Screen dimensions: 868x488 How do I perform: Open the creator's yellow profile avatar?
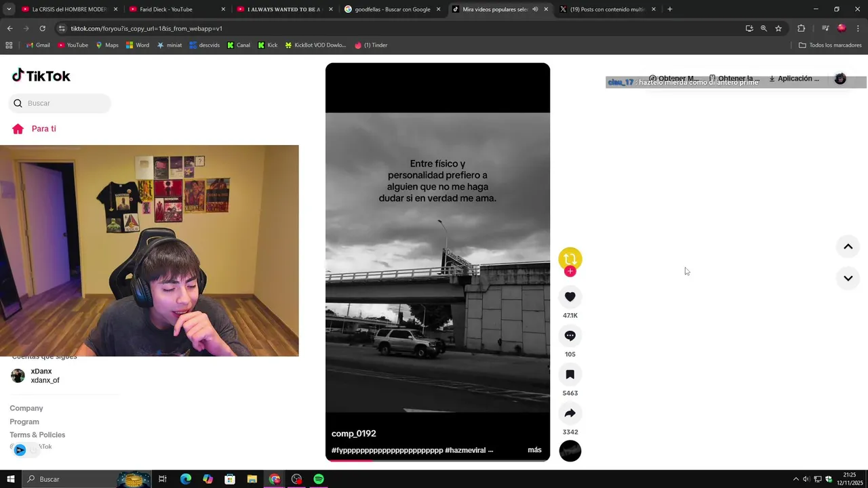pyautogui.click(x=570, y=258)
